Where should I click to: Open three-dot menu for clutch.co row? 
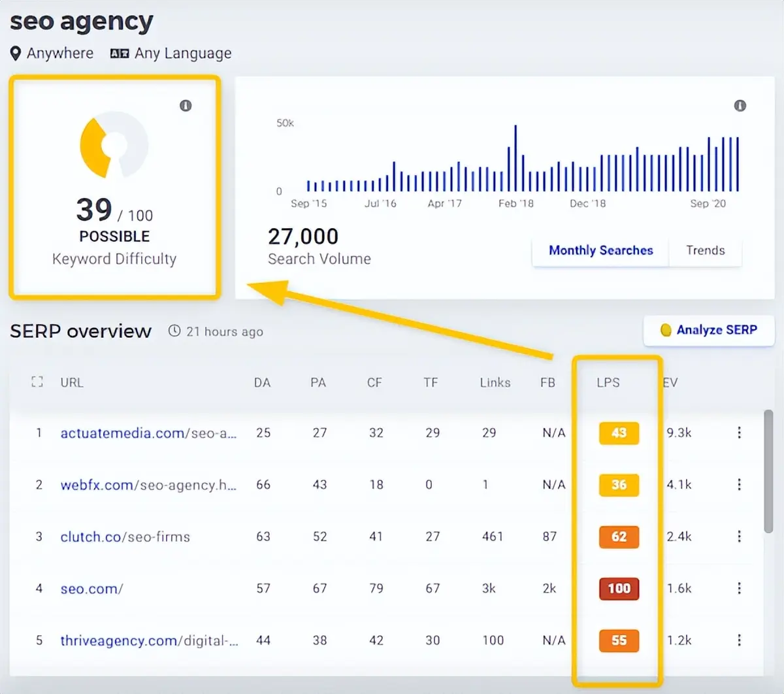(739, 537)
